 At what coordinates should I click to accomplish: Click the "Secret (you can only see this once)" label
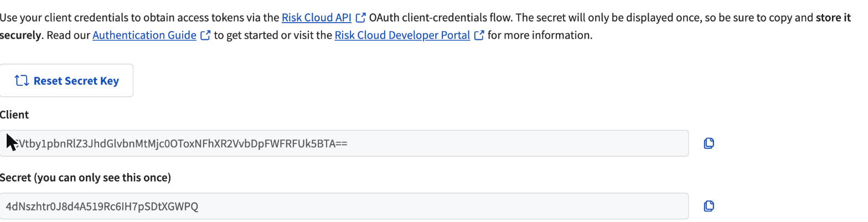(x=85, y=178)
